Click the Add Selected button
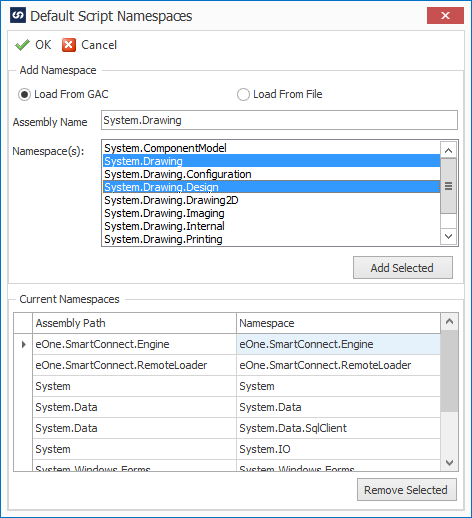 [x=403, y=268]
